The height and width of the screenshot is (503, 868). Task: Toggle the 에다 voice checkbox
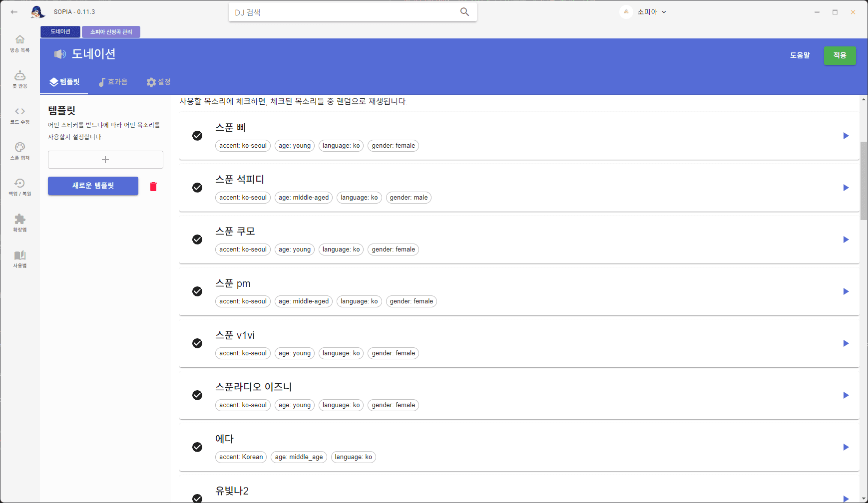(x=197, y=447)
